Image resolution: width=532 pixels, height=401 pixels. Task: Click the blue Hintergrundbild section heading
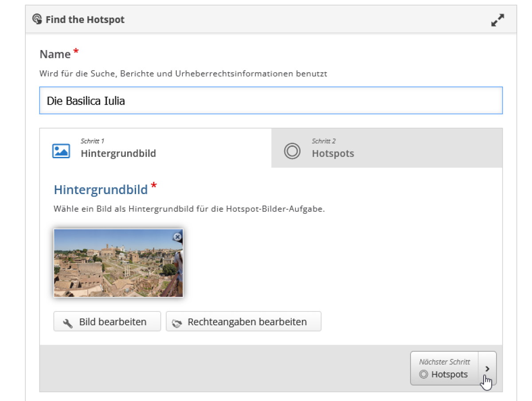(101, 190)
